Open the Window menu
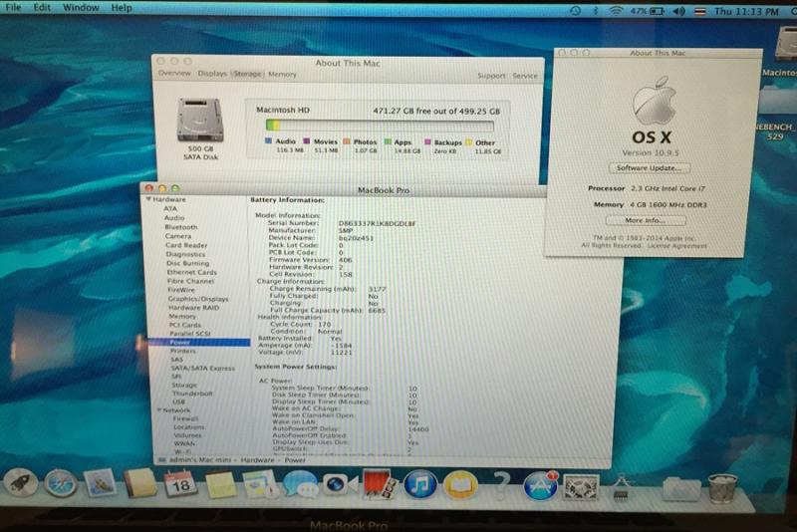Viewport: 797px width, 532px height. click(81, 8)
